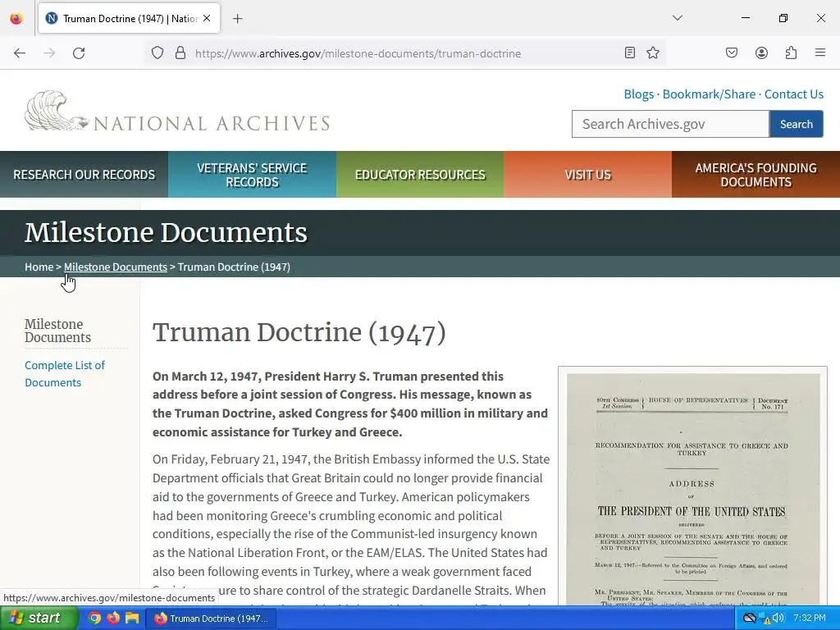Click the network warning tray icon

[x=765, y=619]
